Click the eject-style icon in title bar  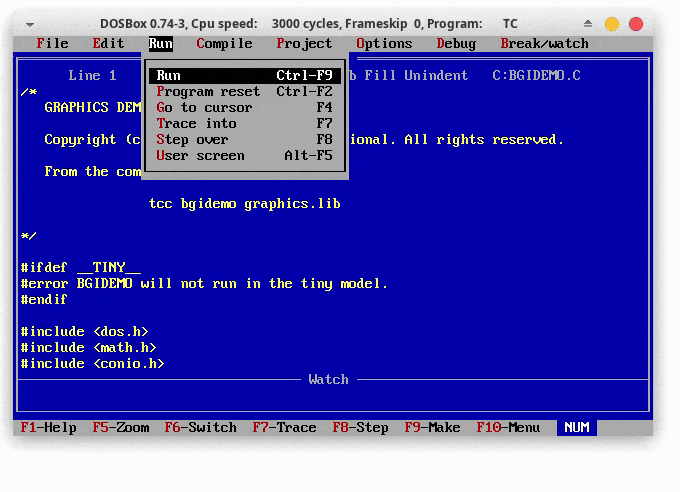point(588,23)
